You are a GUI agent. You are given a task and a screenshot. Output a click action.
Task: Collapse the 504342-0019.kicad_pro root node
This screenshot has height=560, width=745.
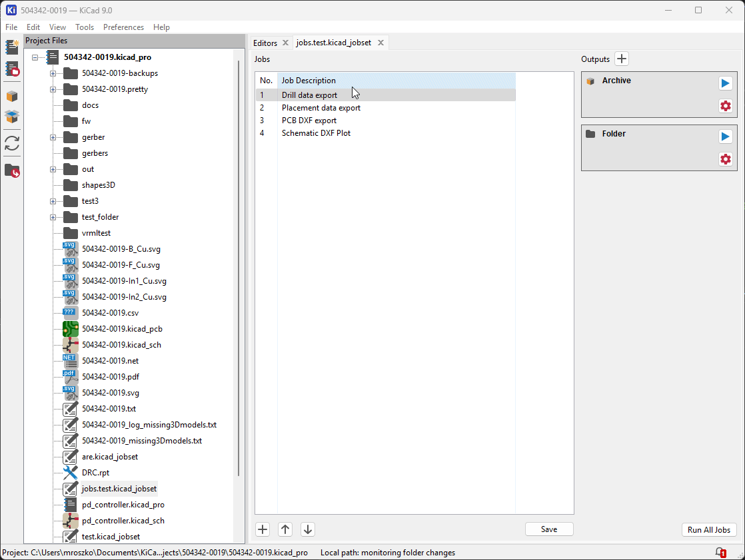tap(35, 57)
